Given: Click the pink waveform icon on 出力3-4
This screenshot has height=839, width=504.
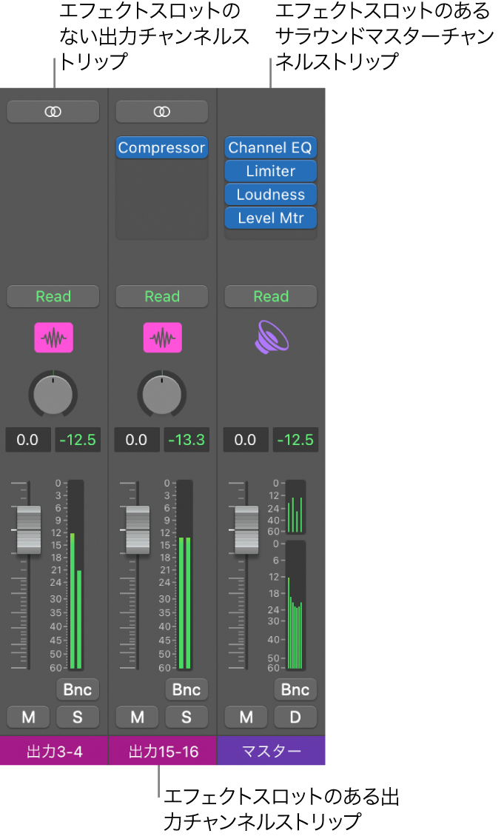Looking at the screenshot, I should (x=53, y=338).
